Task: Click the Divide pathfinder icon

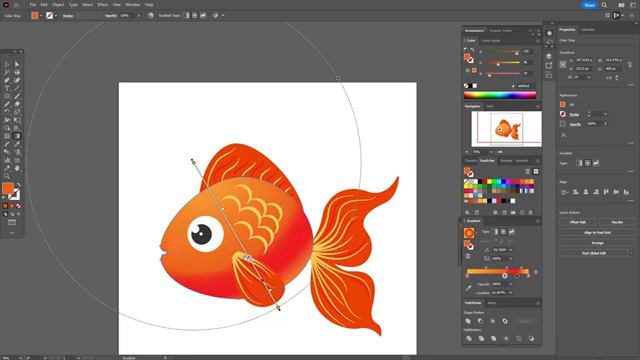Action: (x=469, y=338)
